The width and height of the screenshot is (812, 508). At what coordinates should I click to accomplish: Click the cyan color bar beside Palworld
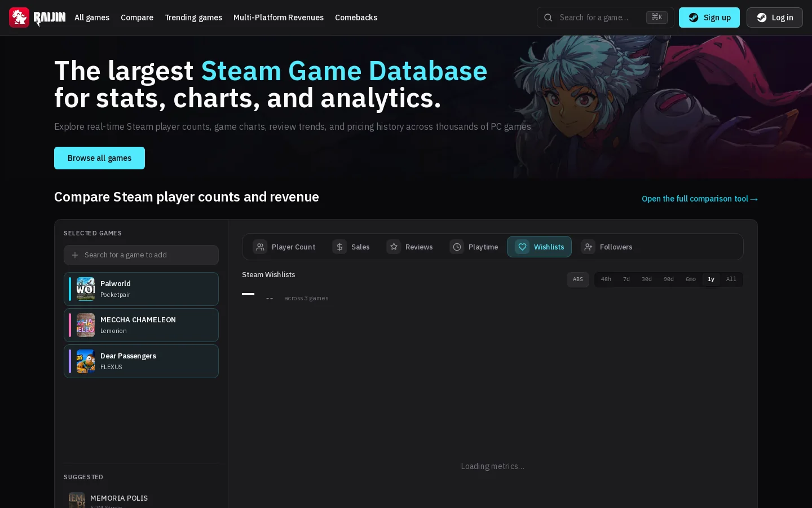[x=70, y=289]
